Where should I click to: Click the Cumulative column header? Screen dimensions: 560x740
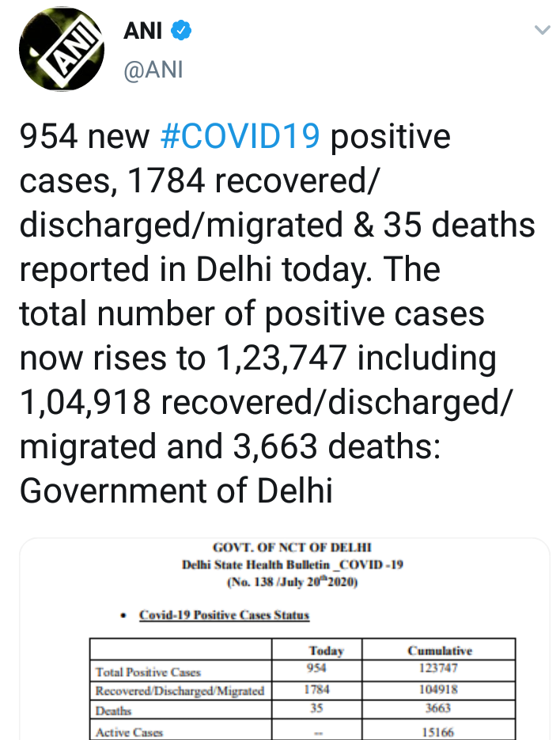[440, 651]
